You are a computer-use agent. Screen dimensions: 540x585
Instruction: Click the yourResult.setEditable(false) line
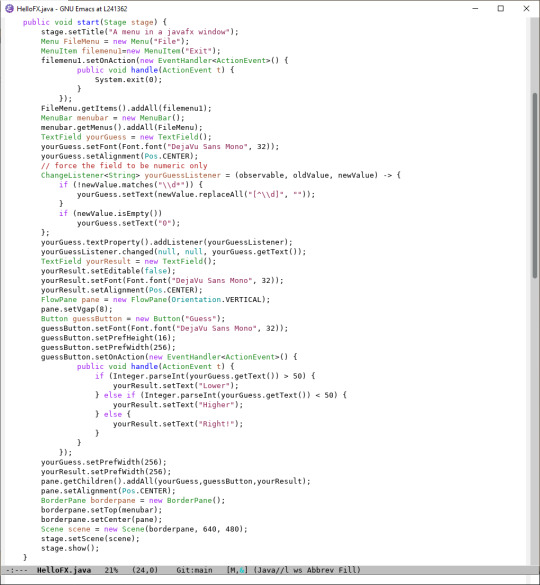[108, 271]
